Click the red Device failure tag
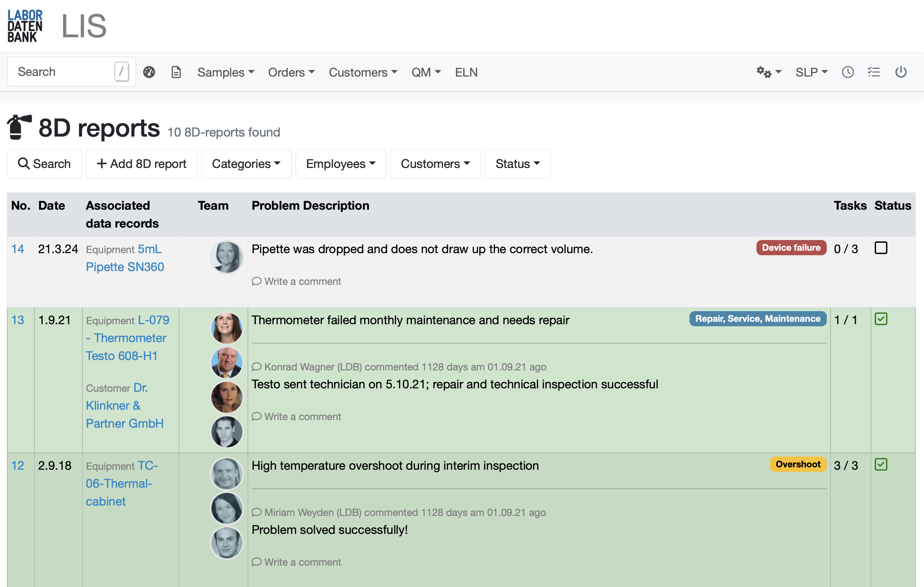This screenshot has height=587, width=924. (x=791, y=248)
